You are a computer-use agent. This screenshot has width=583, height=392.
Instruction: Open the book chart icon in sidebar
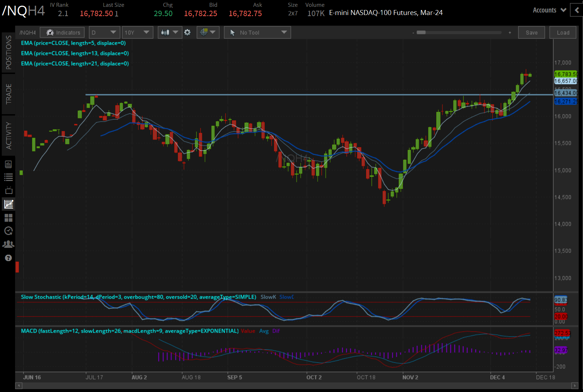tap(9, 164)
